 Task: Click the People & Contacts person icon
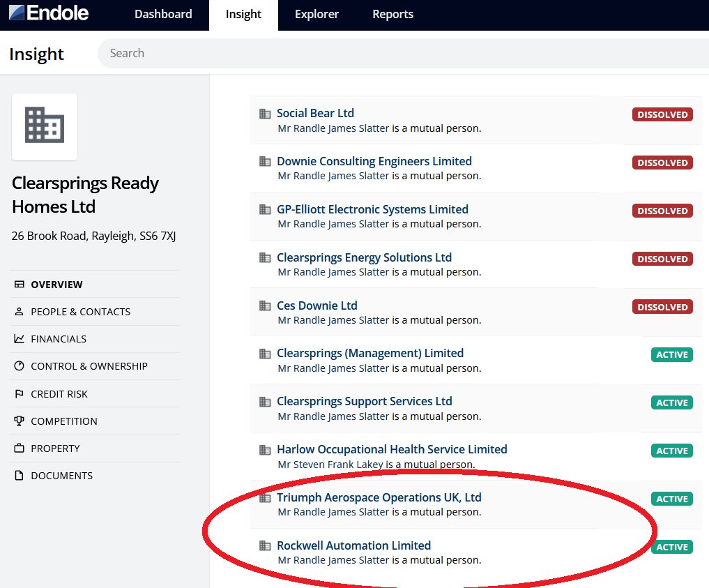(19, 312)
